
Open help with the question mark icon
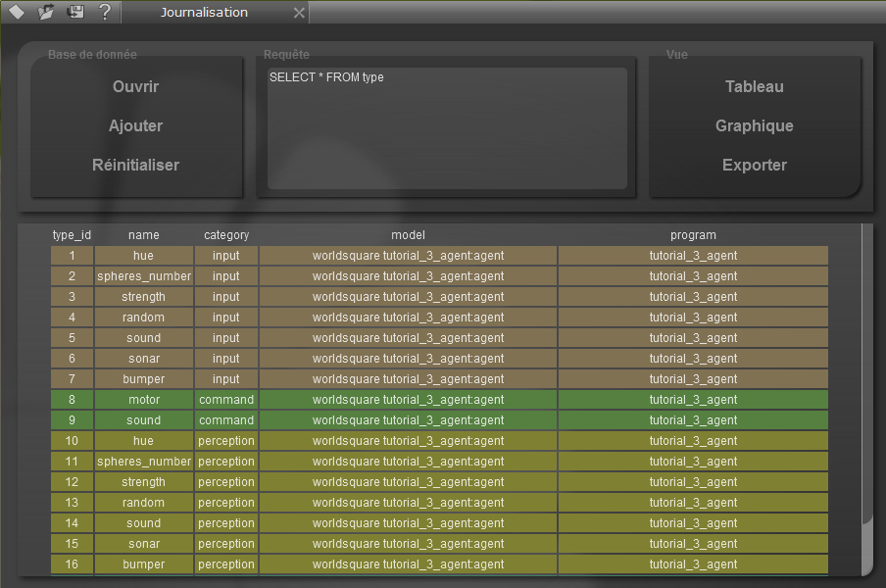click(105, 12)
